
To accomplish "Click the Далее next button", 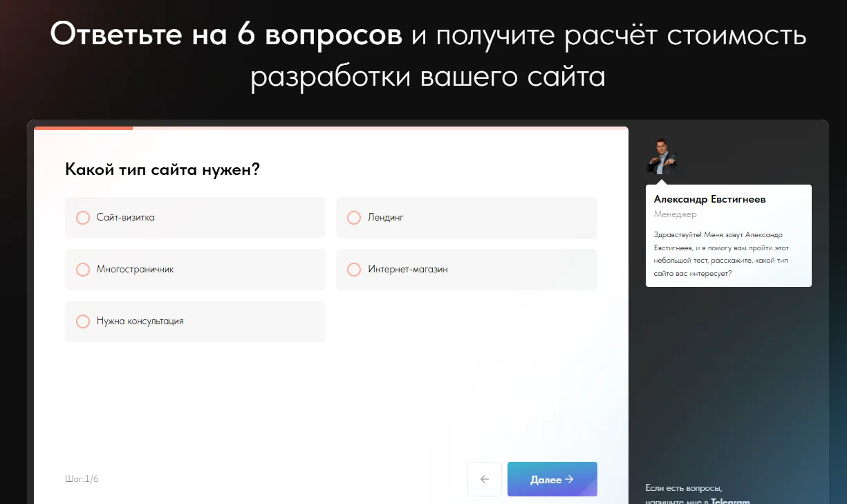I will coord(552,479).
